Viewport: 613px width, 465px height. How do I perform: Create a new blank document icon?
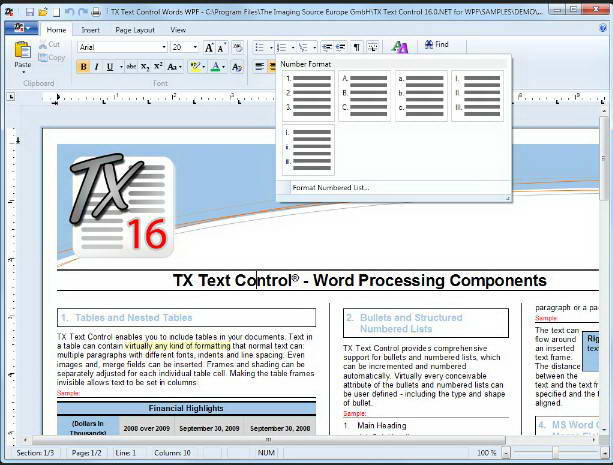click(x=57, y=12)
